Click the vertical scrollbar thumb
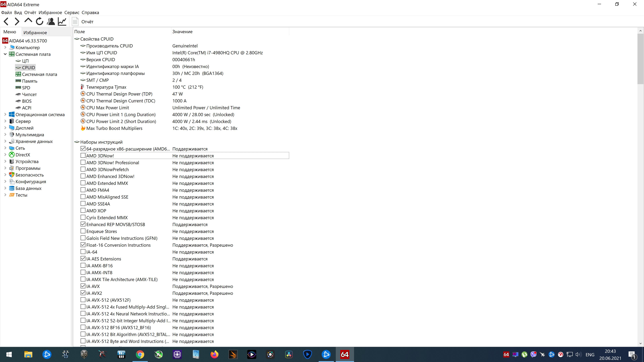 point(640,59)
